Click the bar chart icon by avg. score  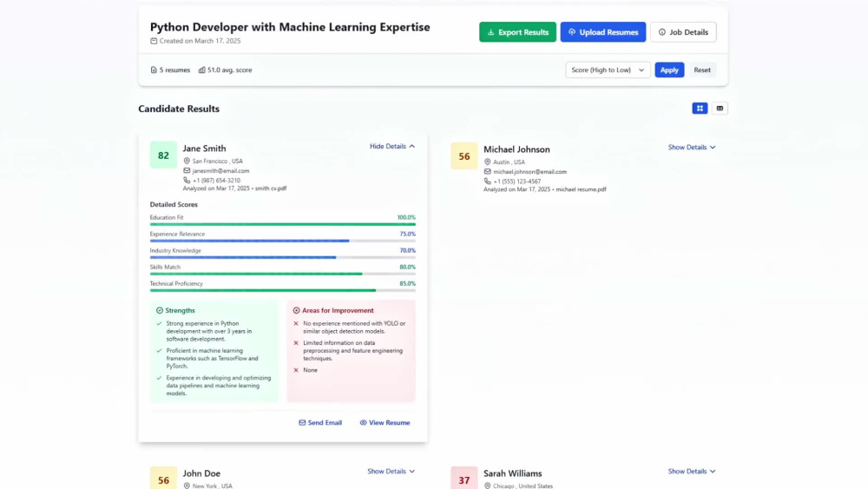pos(202,69)
